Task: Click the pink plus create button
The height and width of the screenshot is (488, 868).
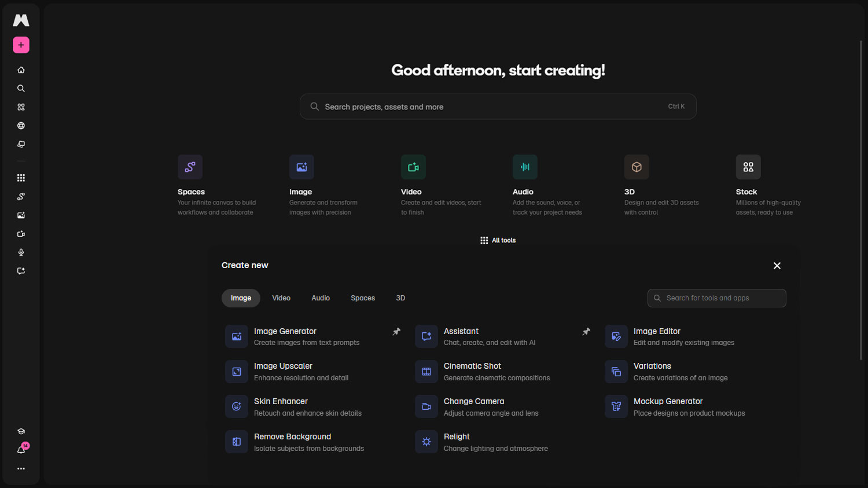Action: tap(21, 45)
